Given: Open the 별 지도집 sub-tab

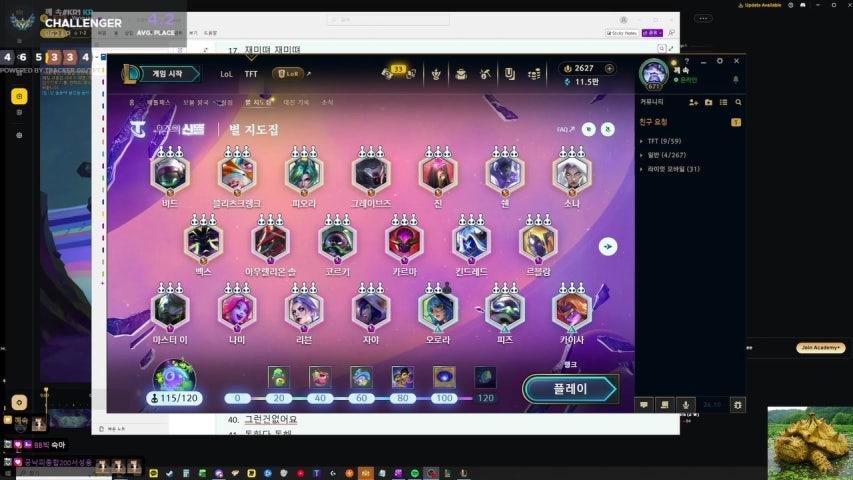Looking at the screenshot, I should (258, 102).
